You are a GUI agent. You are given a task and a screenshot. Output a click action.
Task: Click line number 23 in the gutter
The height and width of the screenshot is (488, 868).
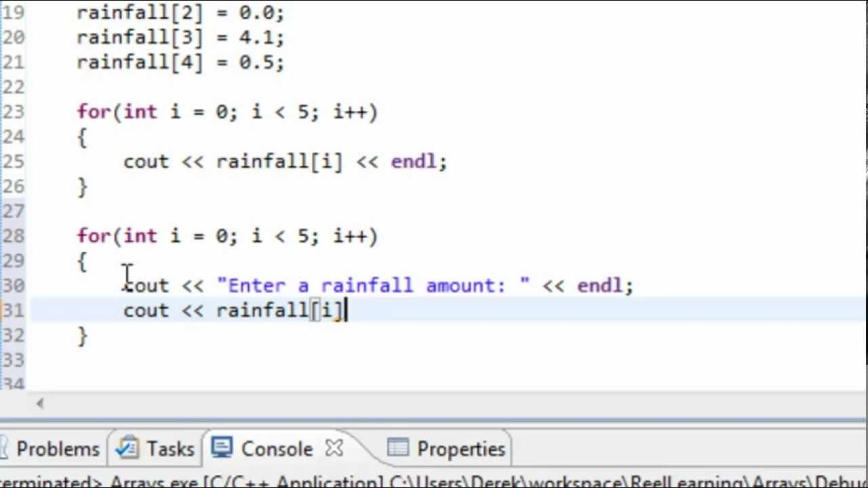click(x=14, y=112)
